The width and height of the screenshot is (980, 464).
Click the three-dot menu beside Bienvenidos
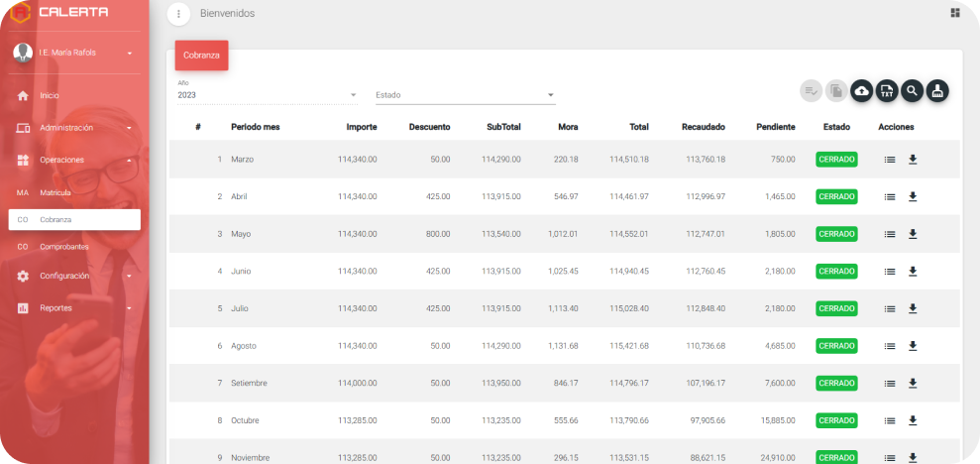(178, 14)
